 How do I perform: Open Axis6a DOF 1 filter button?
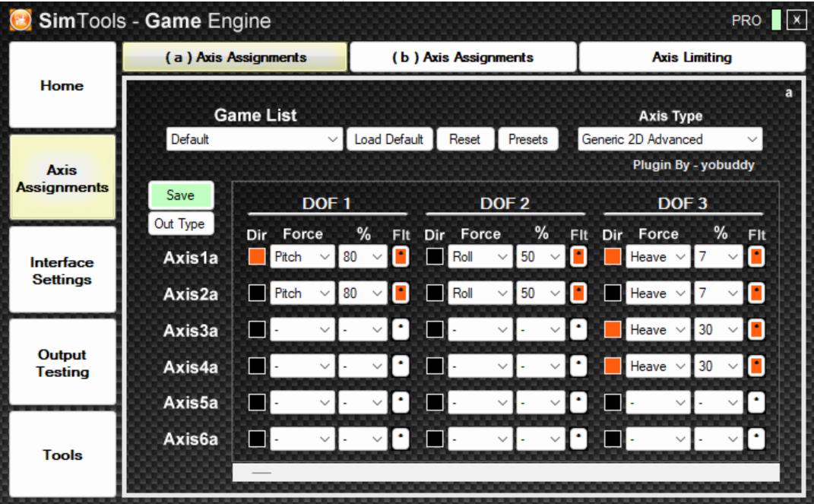(401, 439)
